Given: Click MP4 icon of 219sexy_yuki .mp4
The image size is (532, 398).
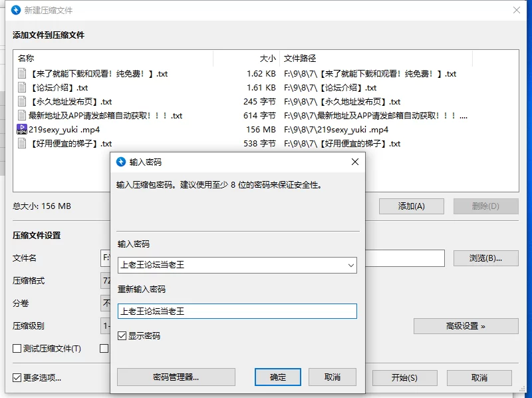Looking at the screenshot, I should 22,129.
